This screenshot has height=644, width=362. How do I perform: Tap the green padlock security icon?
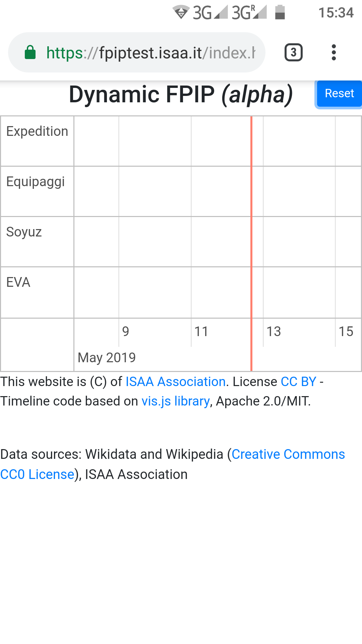click(30, 53)
